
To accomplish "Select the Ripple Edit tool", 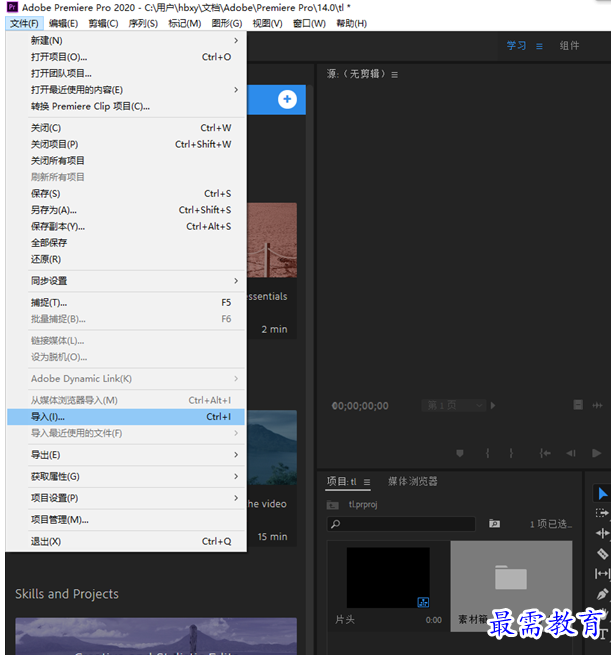I will click(602, 533).
